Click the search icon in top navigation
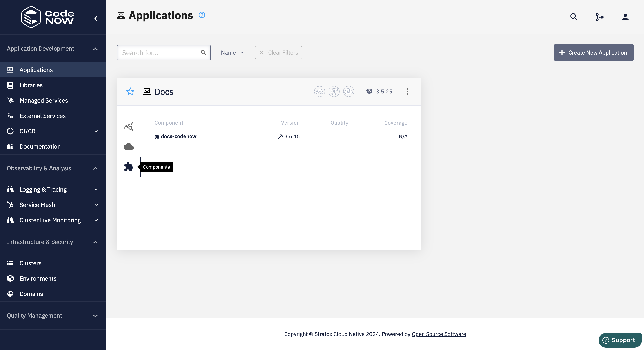This screenshot has height=350, width=644. [x=574, y=17]
